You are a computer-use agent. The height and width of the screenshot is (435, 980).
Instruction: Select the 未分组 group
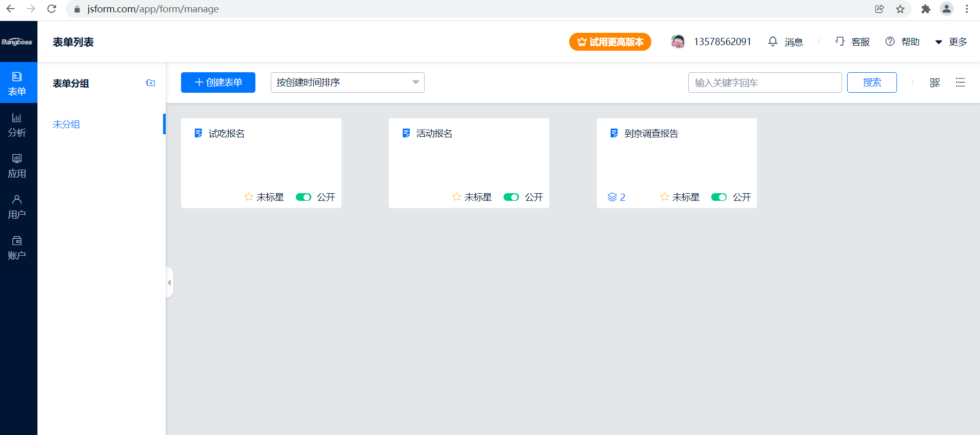(x=67, y=125)
